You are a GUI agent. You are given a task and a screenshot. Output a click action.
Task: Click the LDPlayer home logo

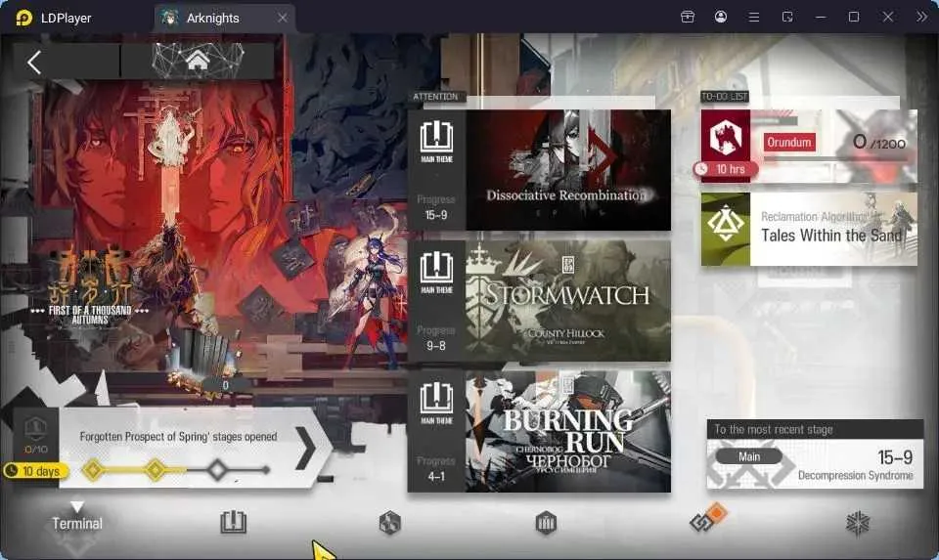pyautogui.click(x=23, y=18)
